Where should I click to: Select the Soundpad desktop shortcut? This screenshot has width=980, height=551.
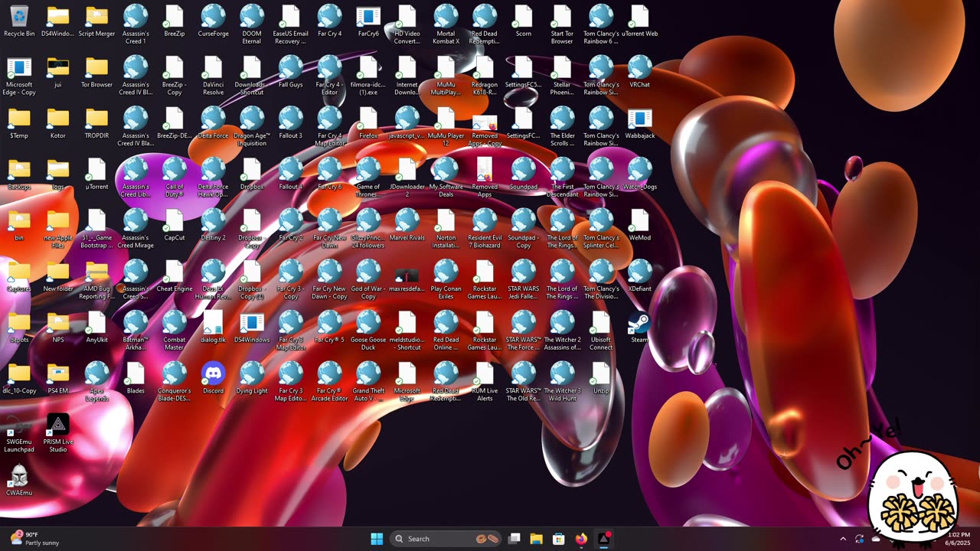pos(524,174)
